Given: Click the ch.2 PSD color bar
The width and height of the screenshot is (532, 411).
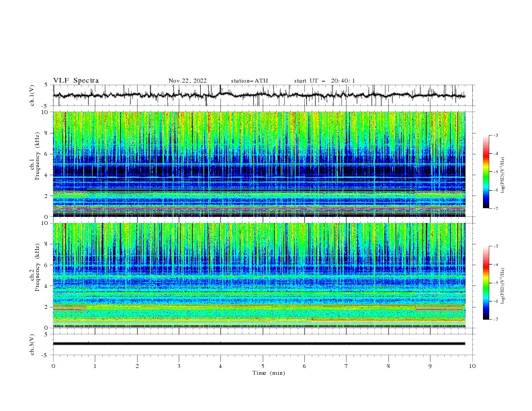Looking at the screenshot, I should pos(486,283).
